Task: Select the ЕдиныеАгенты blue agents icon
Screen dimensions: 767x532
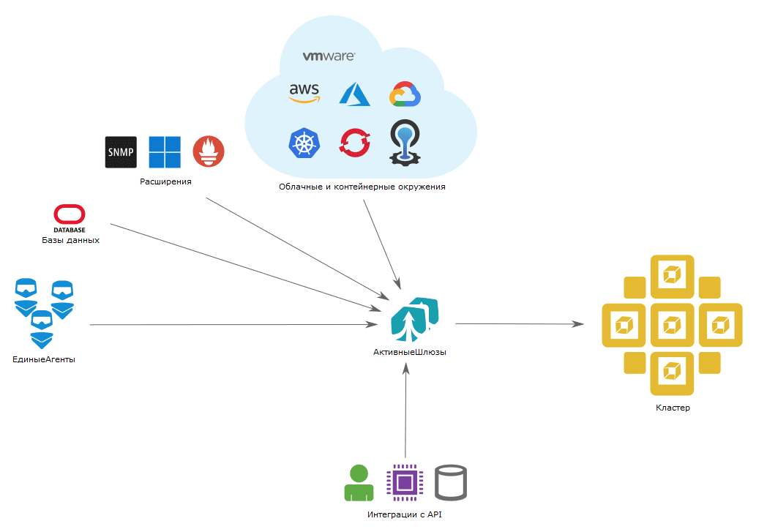Action: coord(43,312)
